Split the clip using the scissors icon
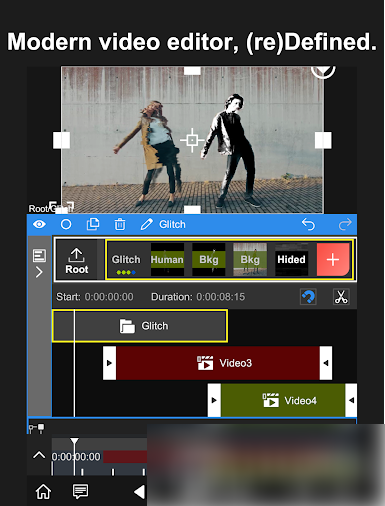The height and width of the screenshot is (506, 385). [x=341, y=297]
